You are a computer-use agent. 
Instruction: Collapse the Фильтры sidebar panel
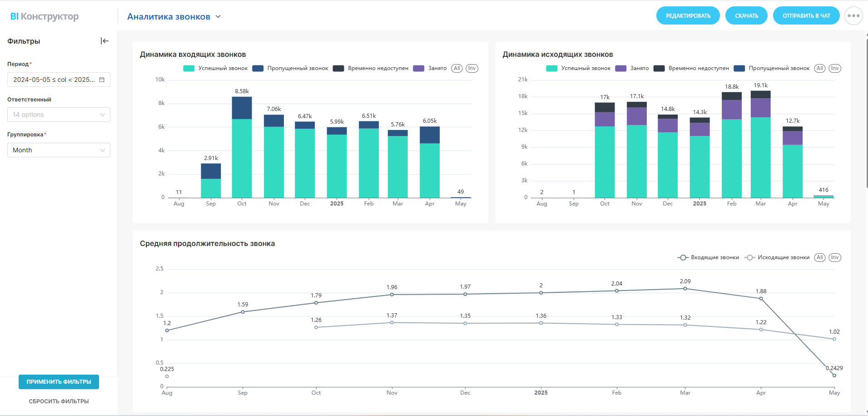click(104, 41)
